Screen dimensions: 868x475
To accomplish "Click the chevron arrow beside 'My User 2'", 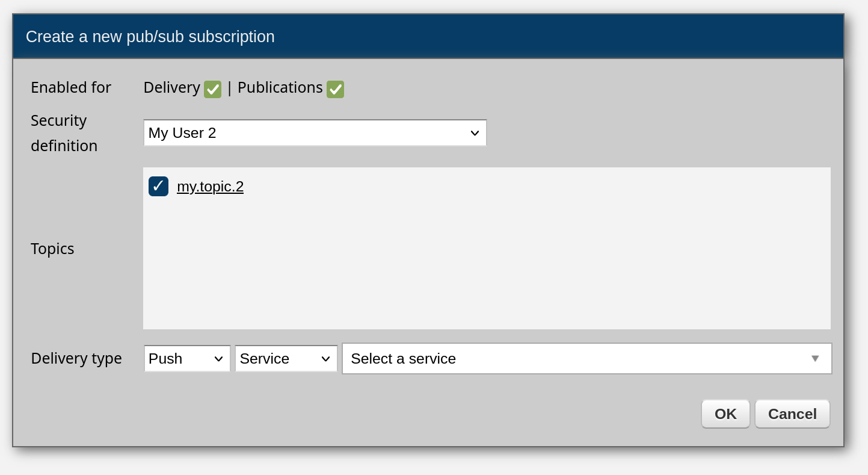I will [475, 133].
